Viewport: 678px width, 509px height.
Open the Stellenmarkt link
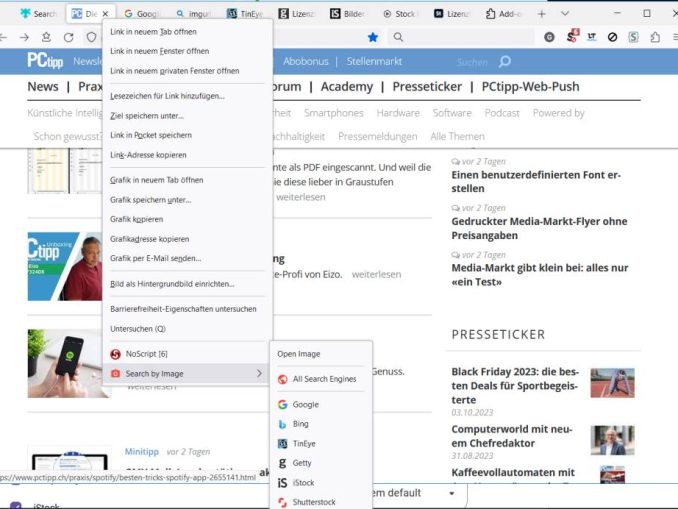click(374, 61)
